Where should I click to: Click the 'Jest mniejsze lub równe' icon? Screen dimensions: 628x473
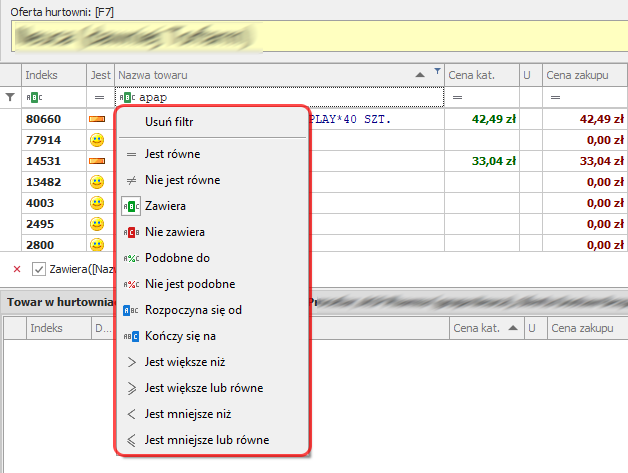pos(131,440)
